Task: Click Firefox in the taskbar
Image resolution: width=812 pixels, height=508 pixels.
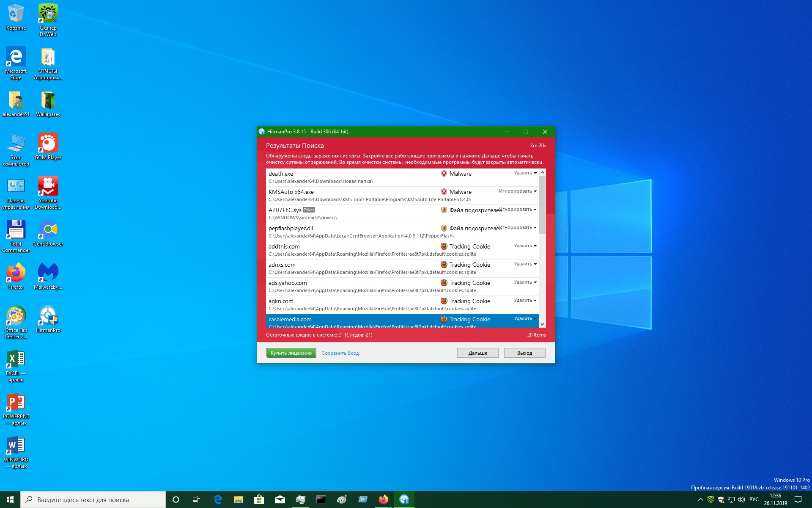Action: [x=383, y=500]
